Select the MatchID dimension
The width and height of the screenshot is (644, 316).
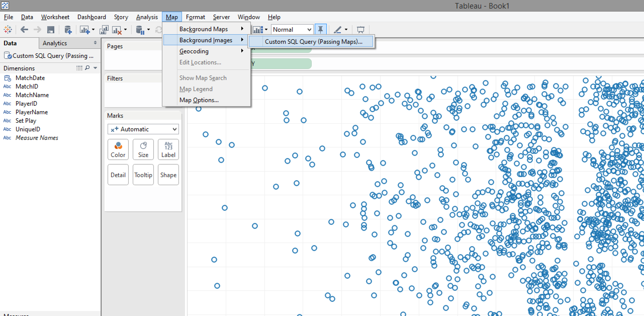tap(27, 87)
